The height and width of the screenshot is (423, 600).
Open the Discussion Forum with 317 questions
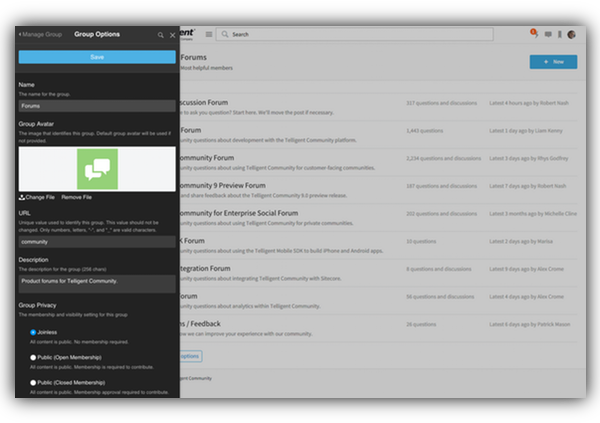pos(204,103)
